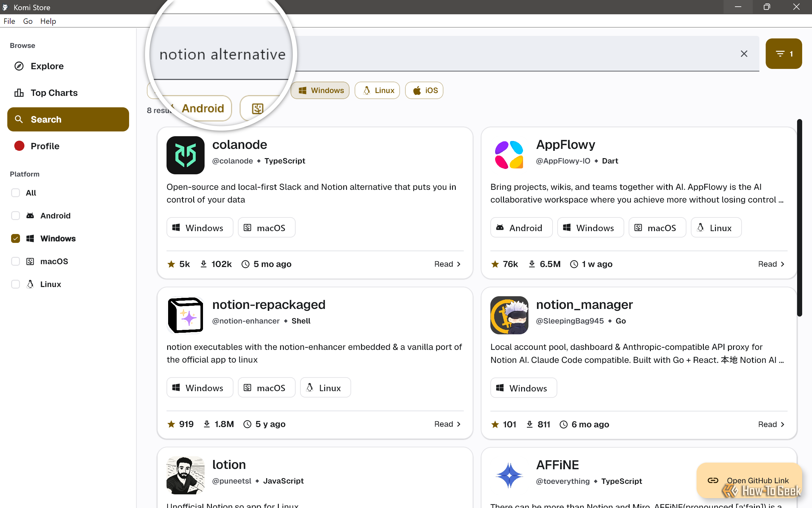Screen dimensions: 812x508
Task: Expand AppFlowy's Read chevron
Action: pyautogui.click(x=783, y=264)
